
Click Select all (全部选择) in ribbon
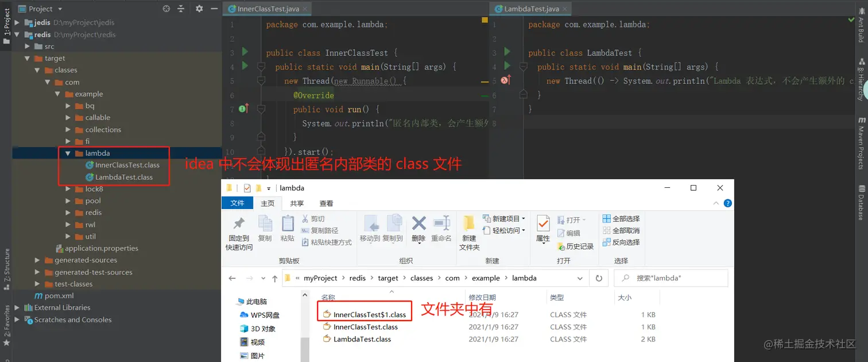[x=621, y=219]
